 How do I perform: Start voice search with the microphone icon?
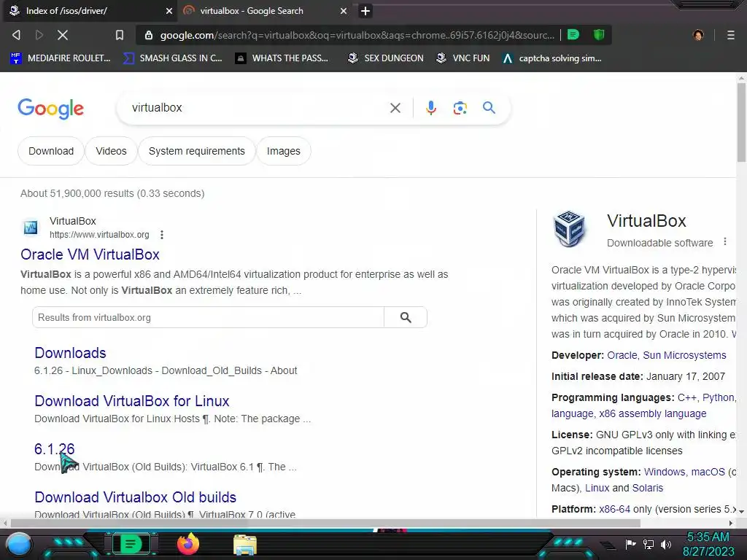[431, 108]
